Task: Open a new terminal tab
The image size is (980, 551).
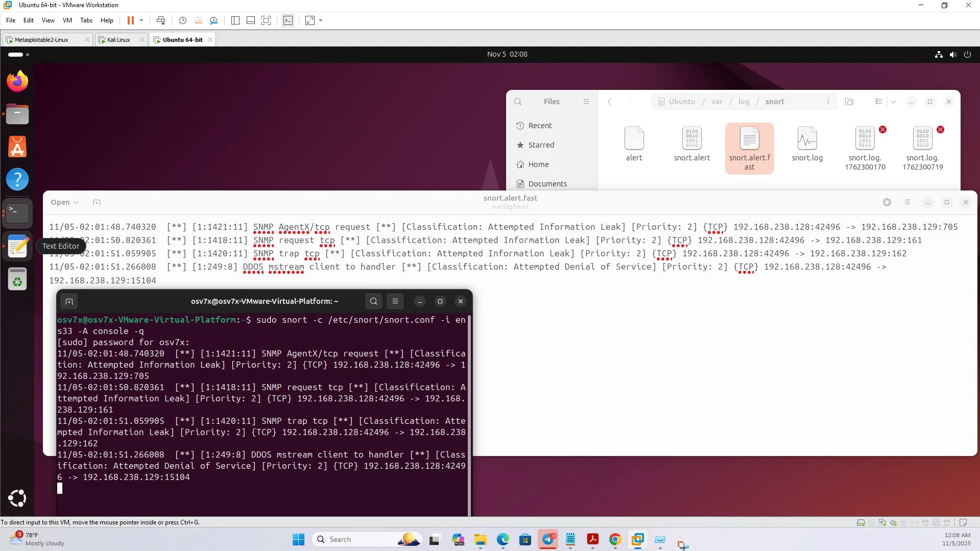Action: [x=69, y=301]
